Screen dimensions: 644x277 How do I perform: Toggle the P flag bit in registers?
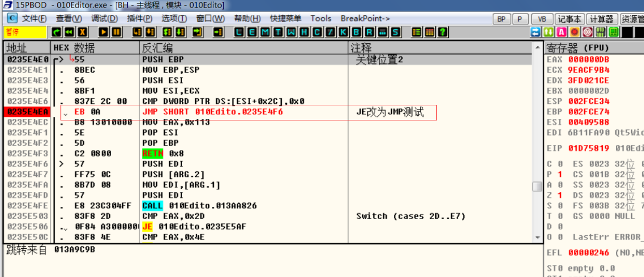[x=559, y=174]
